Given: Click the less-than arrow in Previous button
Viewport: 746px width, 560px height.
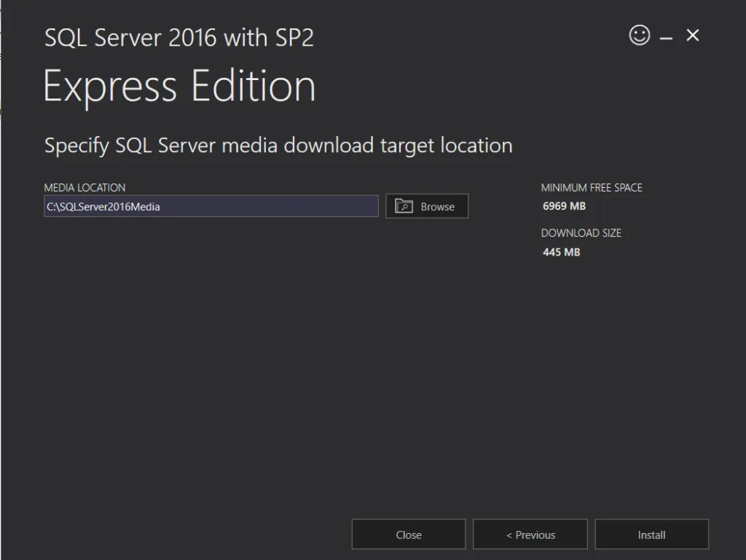Looking at the screenshot, I should pos(509,535).
